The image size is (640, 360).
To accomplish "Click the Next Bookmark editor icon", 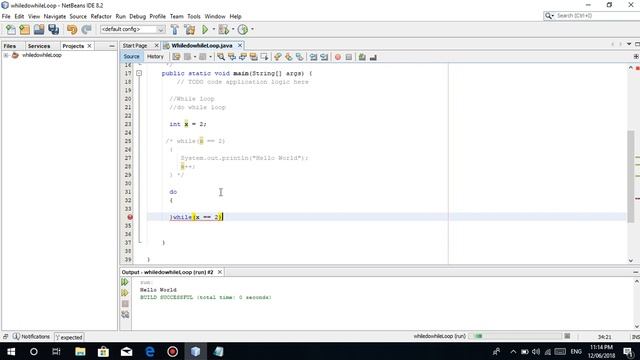I will (289, 57).
